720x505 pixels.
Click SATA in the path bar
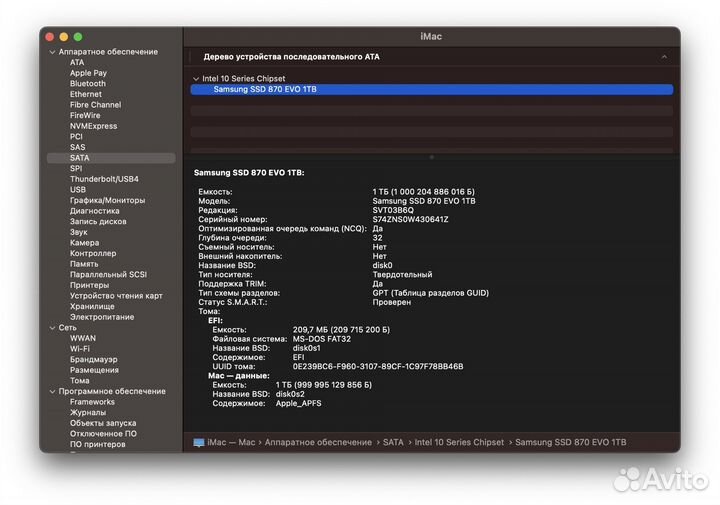tap(393, 443)
